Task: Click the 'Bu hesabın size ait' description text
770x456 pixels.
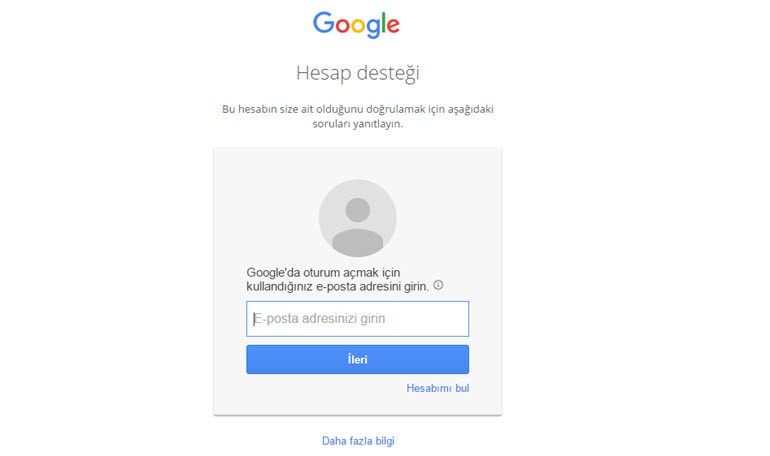Action: 358,109
